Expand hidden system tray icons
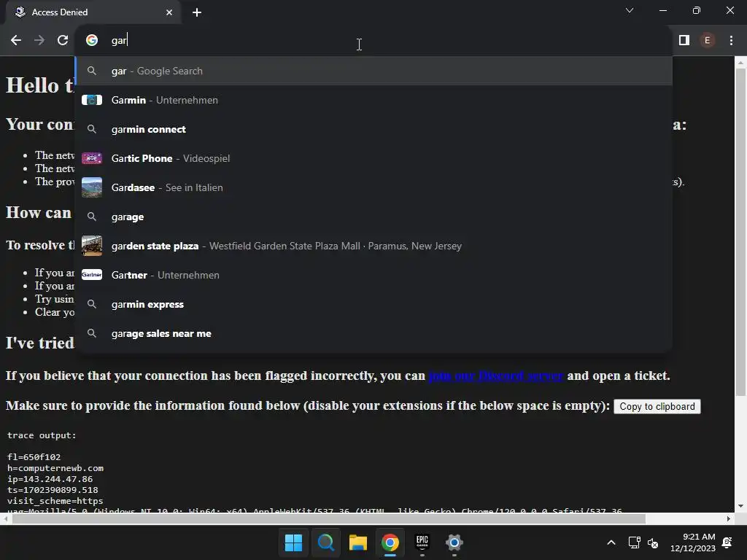The image size is (747, 560). [x=611, y=542]
